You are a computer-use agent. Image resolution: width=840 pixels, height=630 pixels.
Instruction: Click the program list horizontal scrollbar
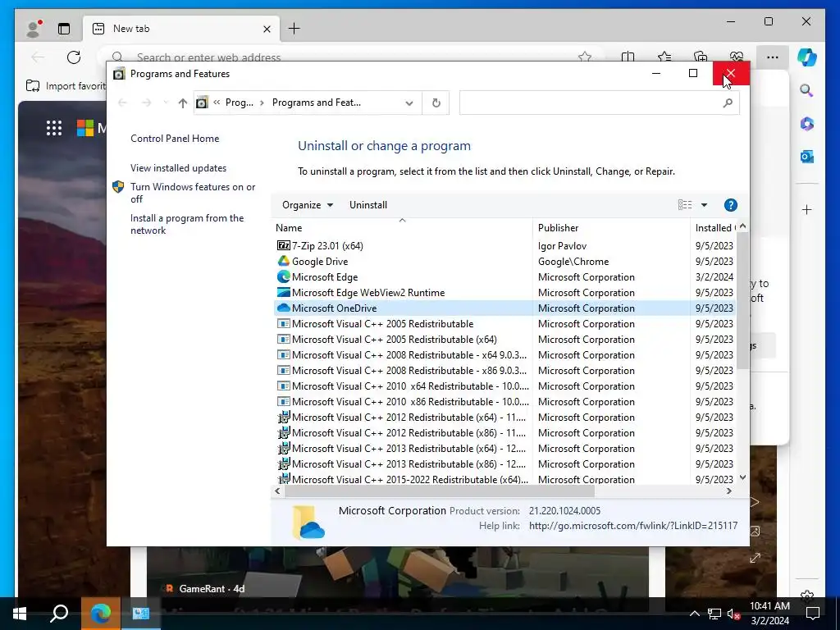440,491
